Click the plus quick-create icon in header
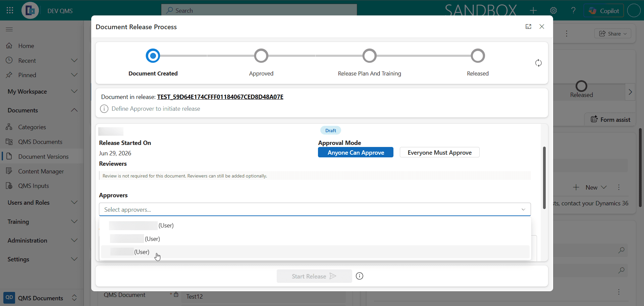This screenshot has height=306, width=644. click(x=533, y=10)
